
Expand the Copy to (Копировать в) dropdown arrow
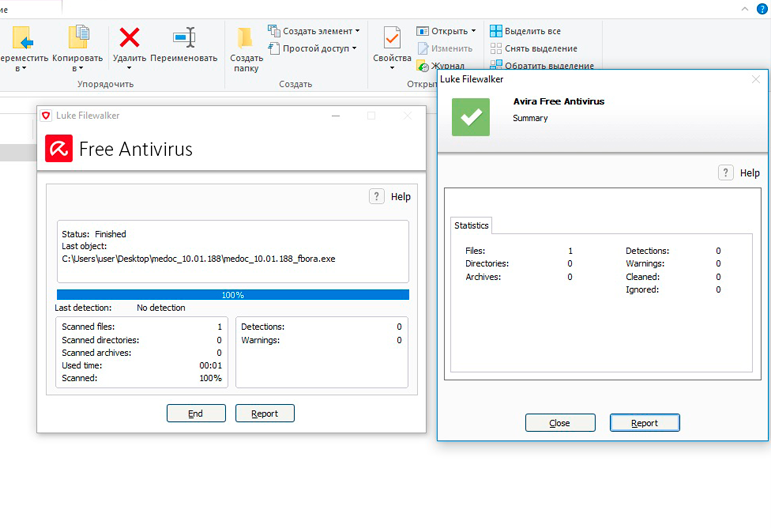point(81,69)
